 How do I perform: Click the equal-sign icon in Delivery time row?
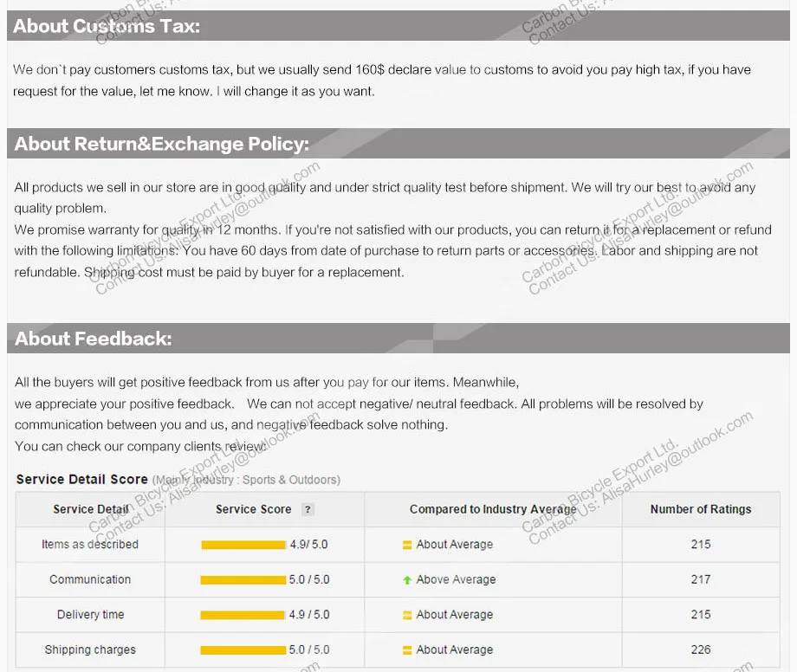coord(407,615)
